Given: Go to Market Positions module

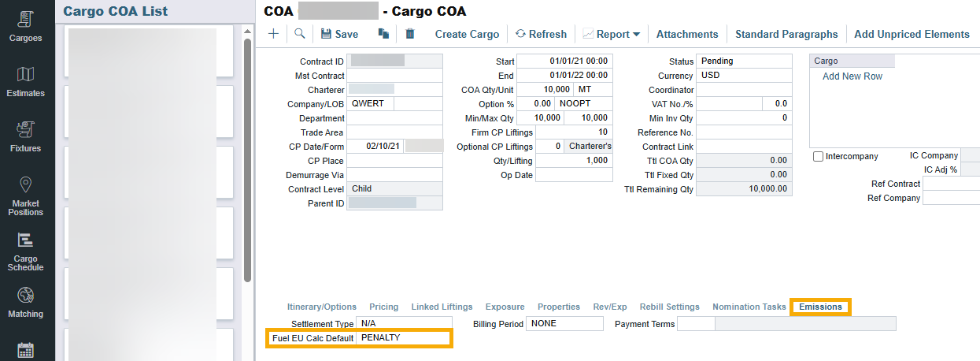Looking at the screenshot, I should (x=26, y=196).
